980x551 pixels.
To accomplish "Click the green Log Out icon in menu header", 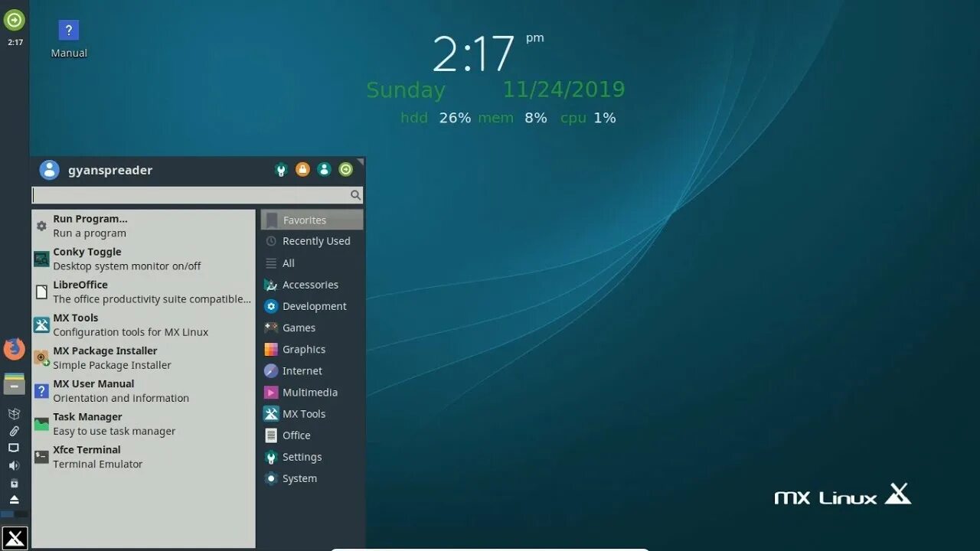I will click(x=346, y=170).
